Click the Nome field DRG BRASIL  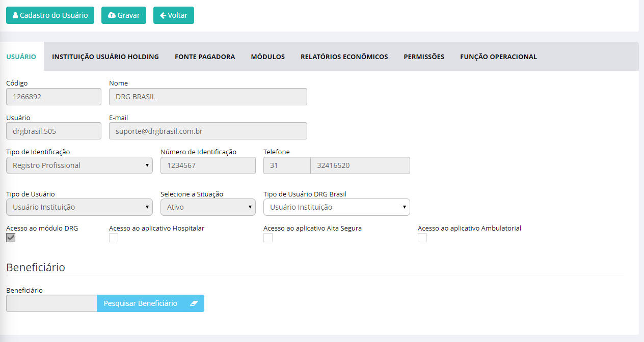tap(208, 97)
